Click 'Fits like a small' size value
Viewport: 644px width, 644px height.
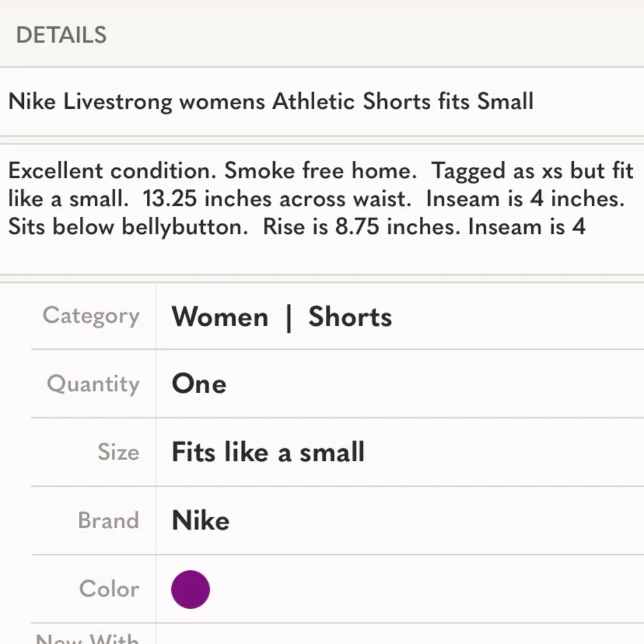[267, 452]
